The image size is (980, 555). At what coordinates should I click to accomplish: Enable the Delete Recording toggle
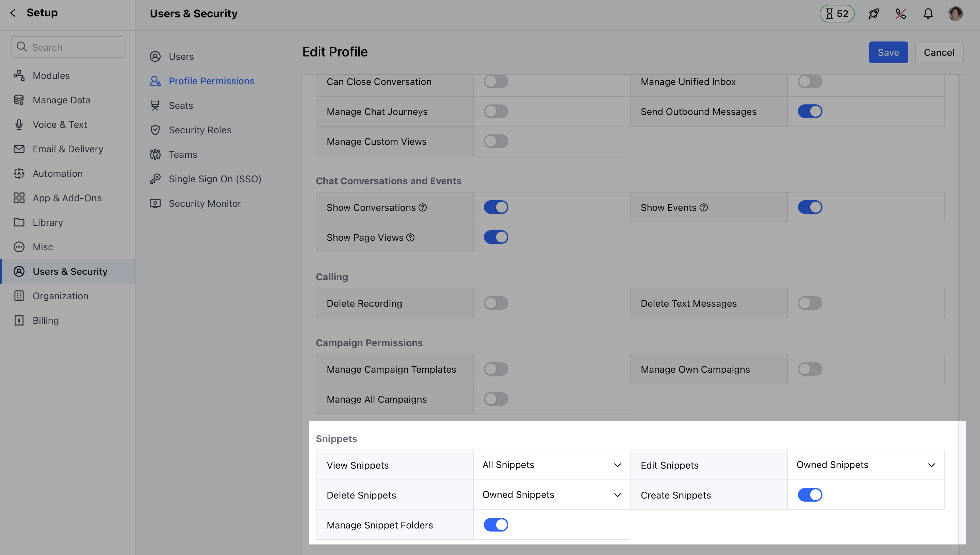496,303
